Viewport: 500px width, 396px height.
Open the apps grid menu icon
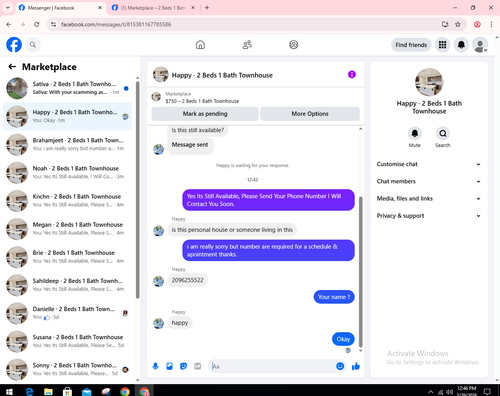pyautogui.click(x=442, y=45)
